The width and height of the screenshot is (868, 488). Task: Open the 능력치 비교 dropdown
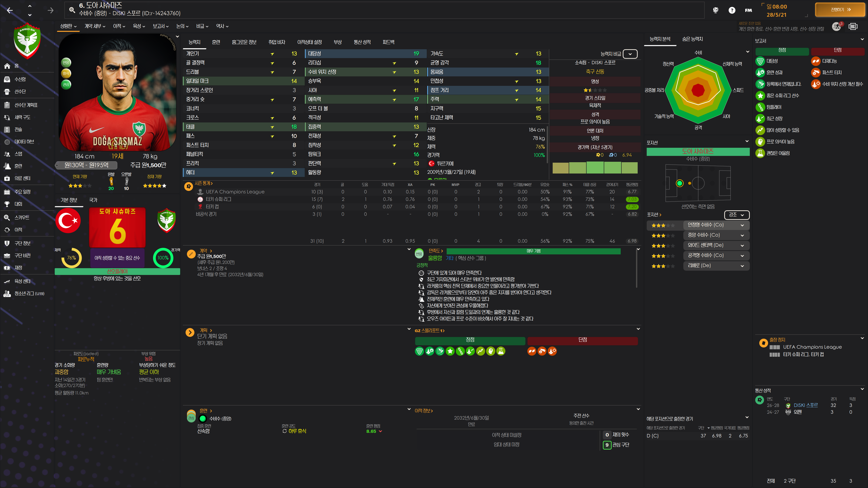point(630,54)
